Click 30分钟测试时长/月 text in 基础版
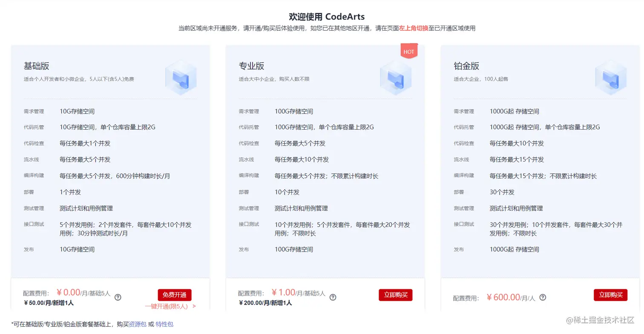The width and height of the screenshot is (644, 334). click(x=103, y=233)
